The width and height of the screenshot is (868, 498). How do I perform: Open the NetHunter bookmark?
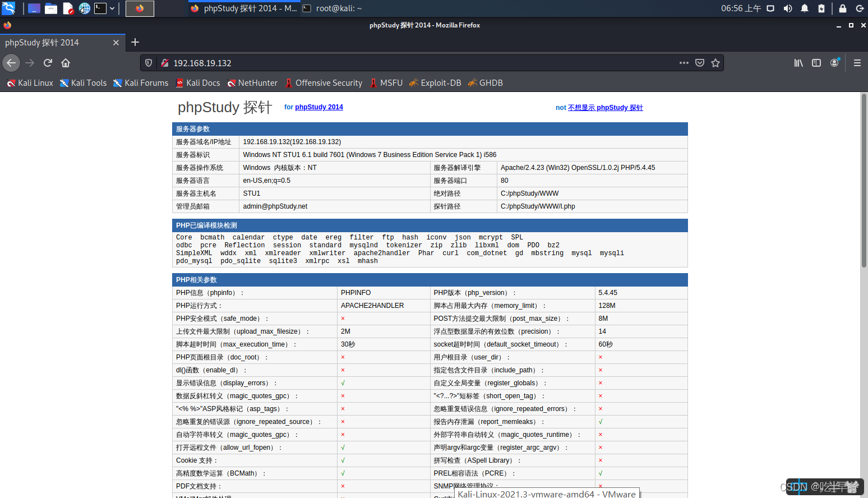[252, 83]
